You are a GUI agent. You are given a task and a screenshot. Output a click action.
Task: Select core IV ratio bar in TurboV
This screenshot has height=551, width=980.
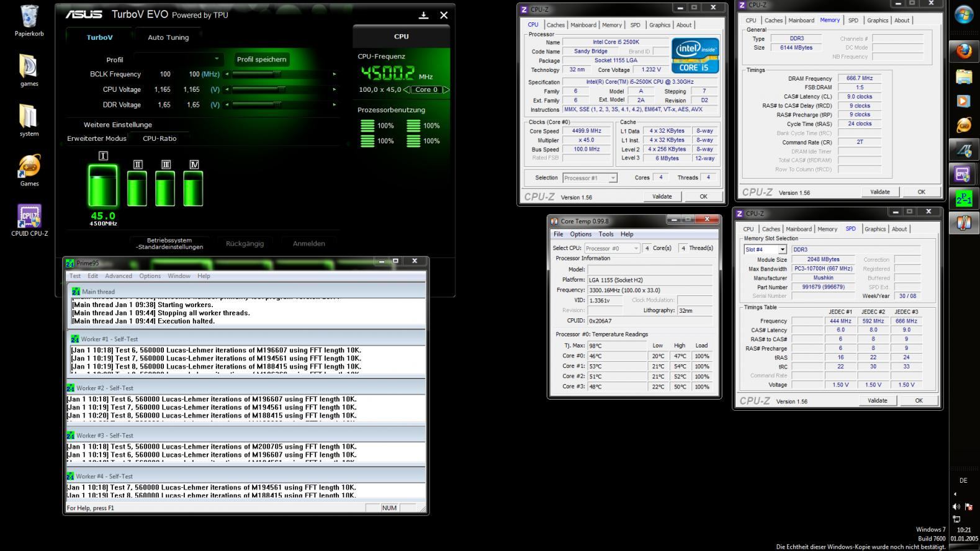pos(193,188)
